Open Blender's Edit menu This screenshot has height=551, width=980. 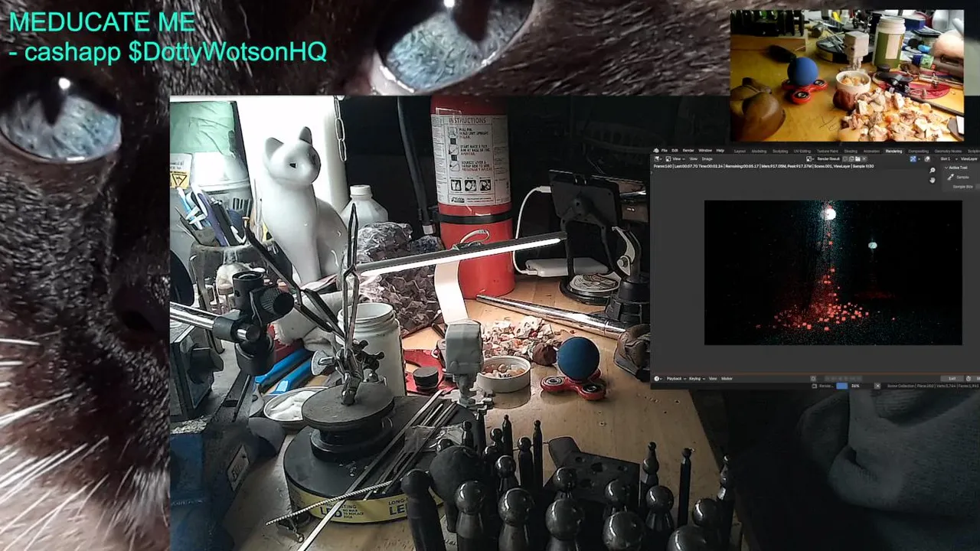675,151
